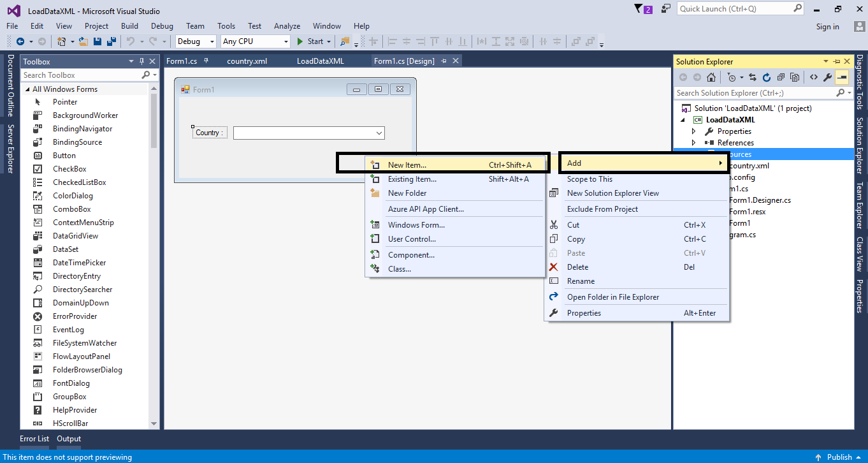Open the Server Explorer side tab
Viewport: 868px width, 463px height.
(10, 149)
